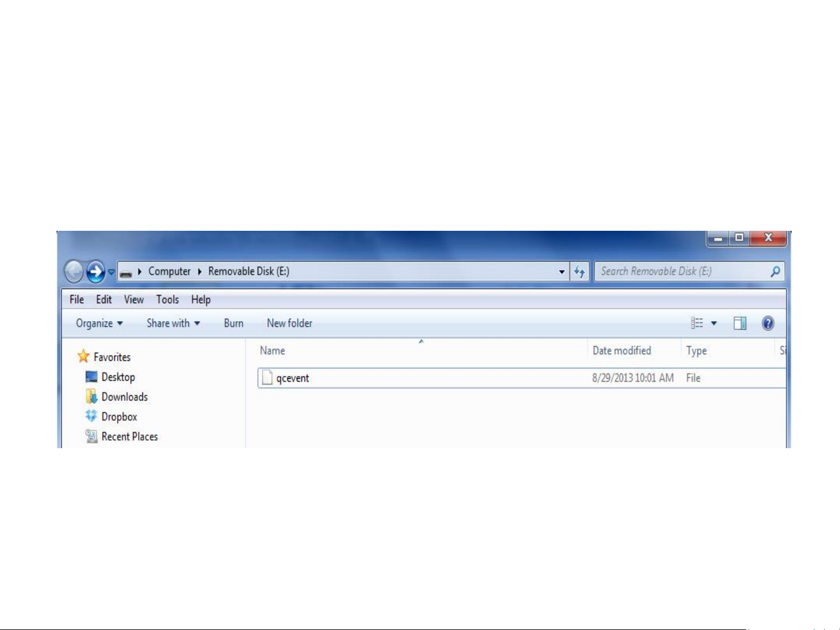The image size is (840, 630).
Task: Click the change view icon
Action: (x=697, y=323)
